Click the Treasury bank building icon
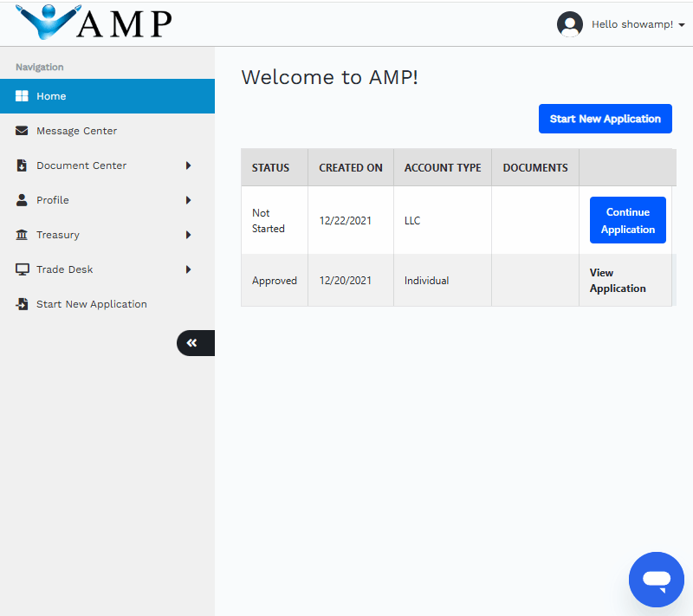 [x=23, y=235]
